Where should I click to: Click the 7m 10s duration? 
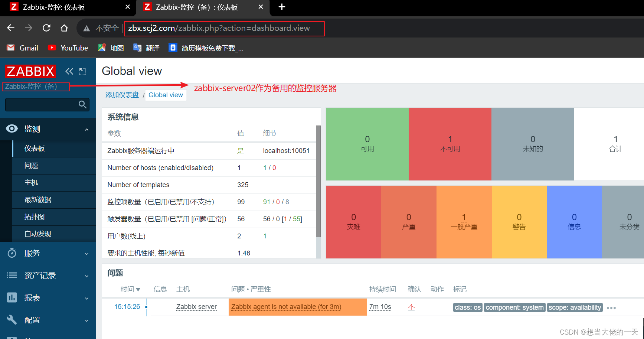click(380, 307)
